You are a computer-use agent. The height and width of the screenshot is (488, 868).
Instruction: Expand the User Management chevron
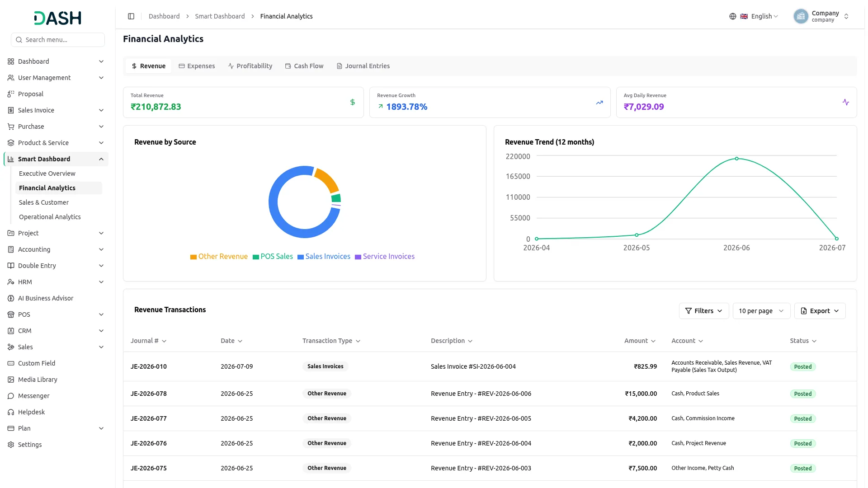tap(101, 78)
